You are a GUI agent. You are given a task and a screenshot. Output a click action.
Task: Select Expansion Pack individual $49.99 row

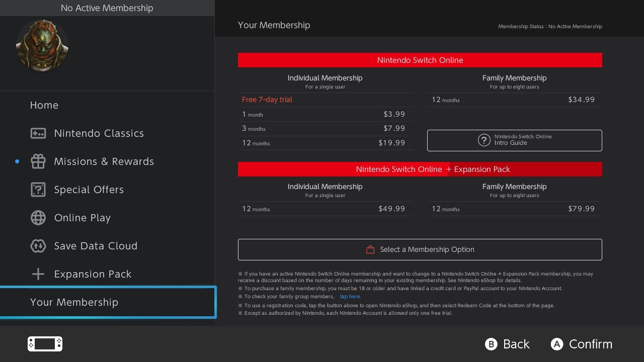click(325, 209)
